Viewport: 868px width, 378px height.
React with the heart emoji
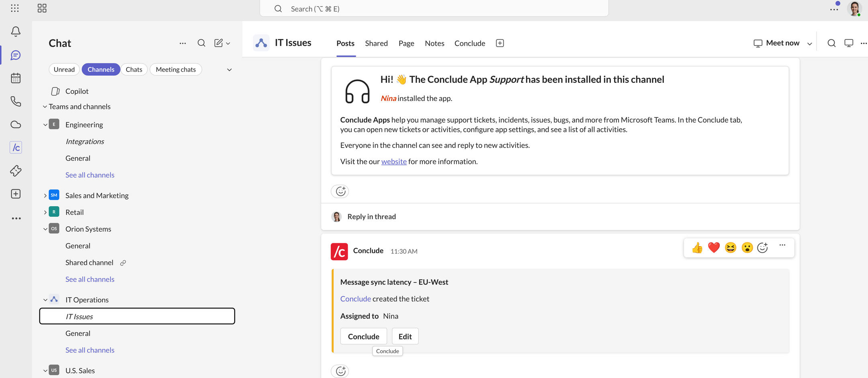[x=714, y=248]
